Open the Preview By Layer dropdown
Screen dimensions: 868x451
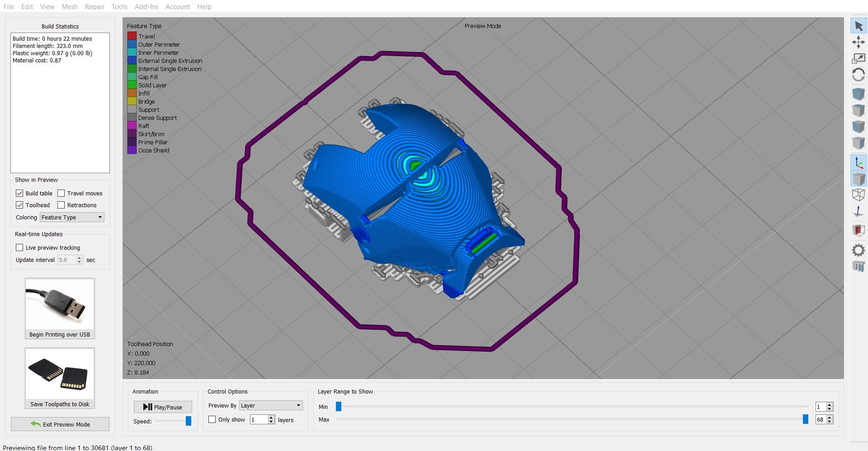point(271,405)
